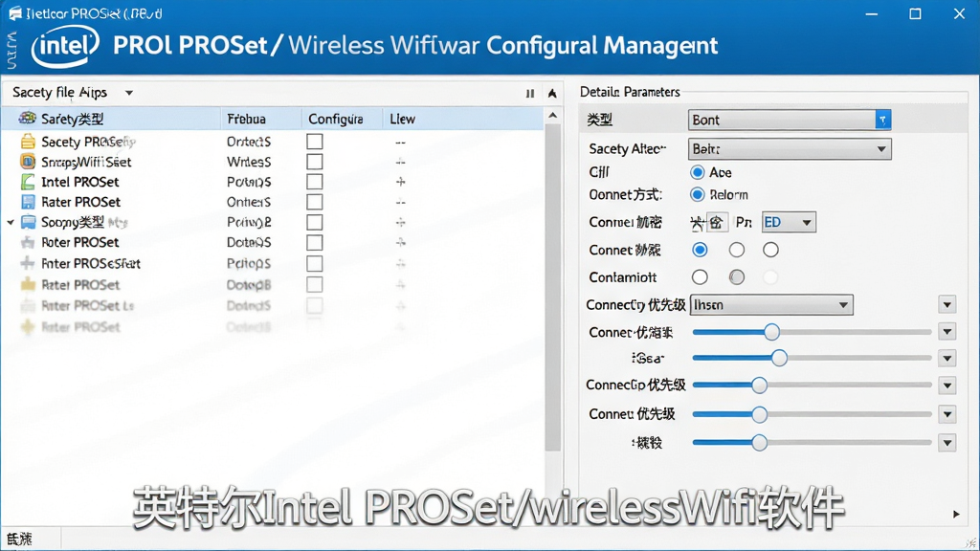Click the Connectip 优先级 slider handle
Image resolution: width=980 pixels, height=551 pixels.
pos(759,386)
